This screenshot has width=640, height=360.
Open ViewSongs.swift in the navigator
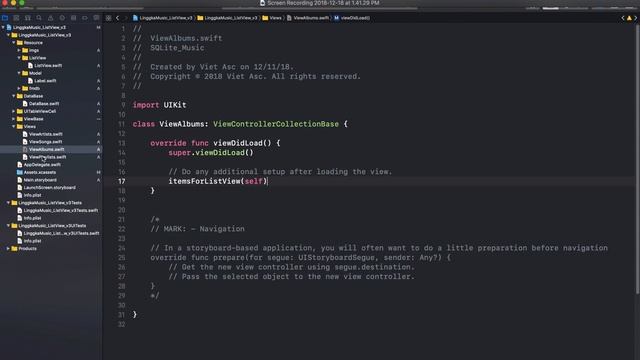[46, 142]
